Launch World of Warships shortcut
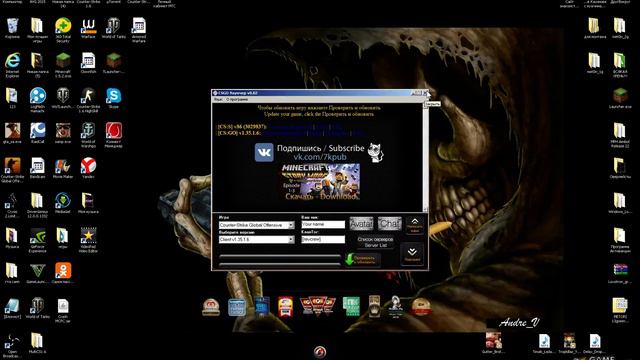The image size is (640, 360). [x=88, y=135]
